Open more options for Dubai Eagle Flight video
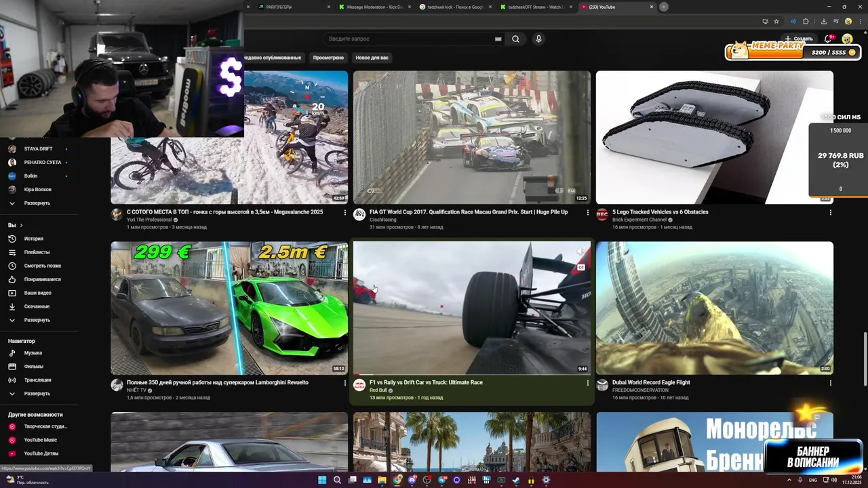The width and height of the screenshot is (868, 488). coord(830,383)
